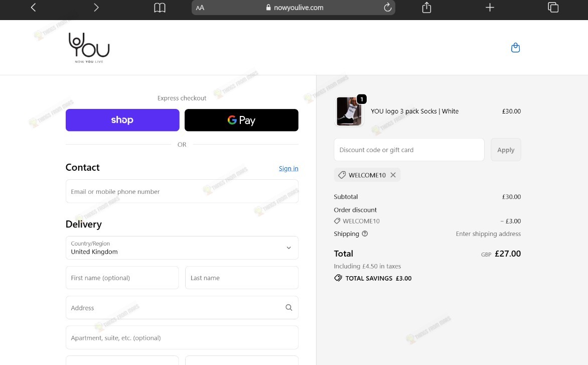
Task: Open the Safari share sheet icon
Action: 427,7
